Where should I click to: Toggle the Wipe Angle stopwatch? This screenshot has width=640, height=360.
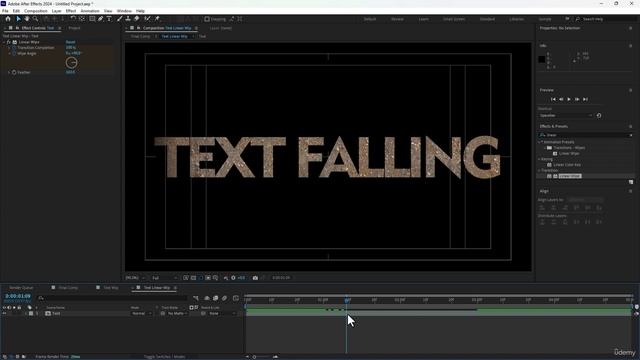[14, 53]
